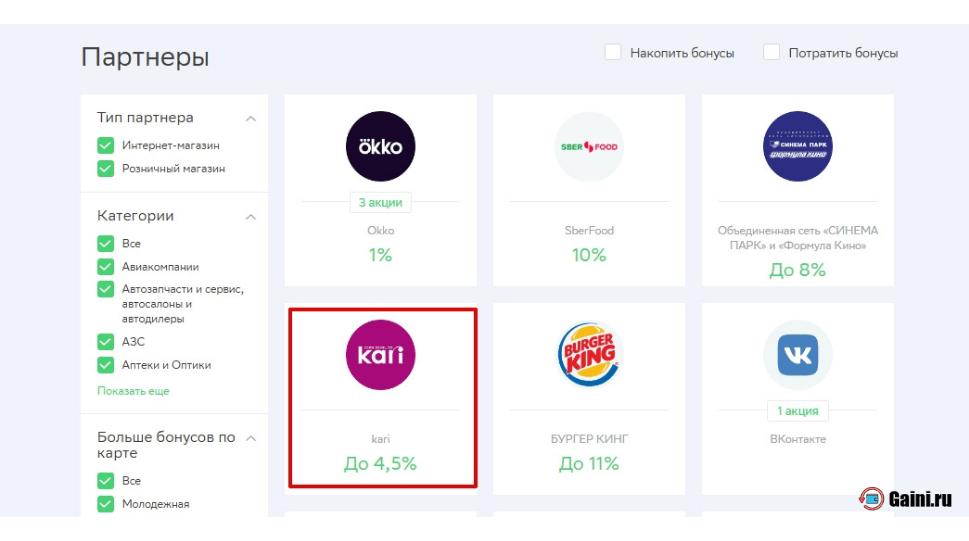Collapse the Категории filter section
969x541 pixels.
click(x=250, y=216)
